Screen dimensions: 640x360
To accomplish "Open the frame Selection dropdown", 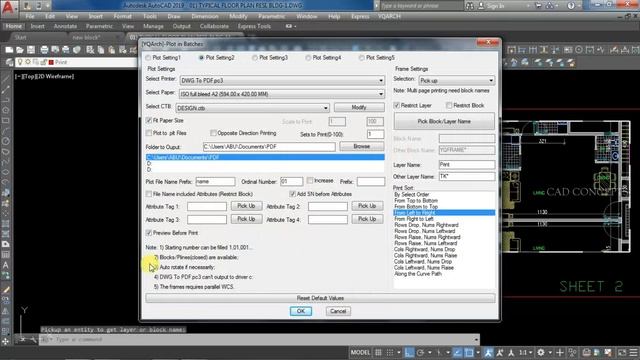I will point(457,80).
